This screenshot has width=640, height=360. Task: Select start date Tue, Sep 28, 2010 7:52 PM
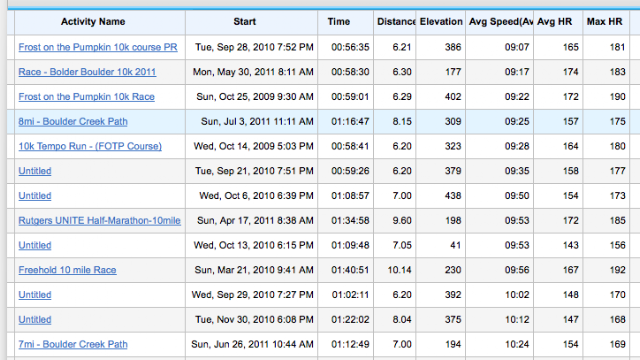(254, 47)
